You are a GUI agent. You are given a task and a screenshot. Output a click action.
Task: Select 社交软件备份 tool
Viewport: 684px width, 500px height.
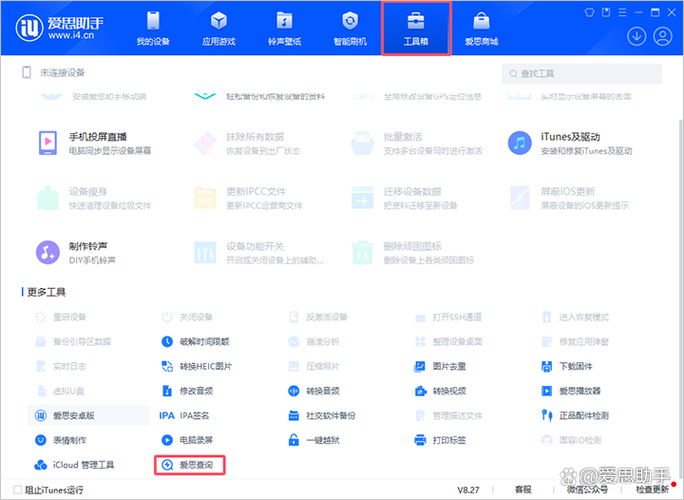tap(322, 415)
